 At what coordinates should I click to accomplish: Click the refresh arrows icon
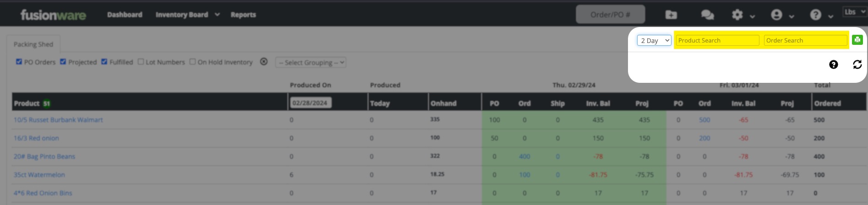tap(857, 65)
